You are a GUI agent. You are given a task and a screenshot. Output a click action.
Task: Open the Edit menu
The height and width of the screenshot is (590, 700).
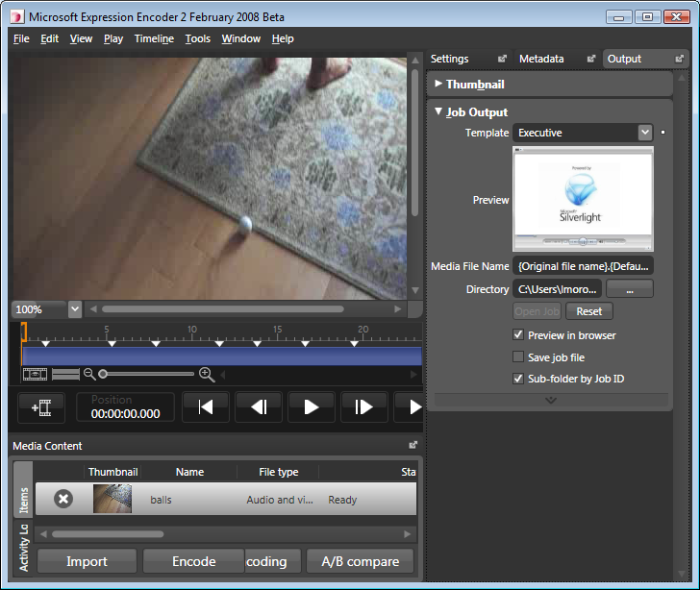(50, 38)
